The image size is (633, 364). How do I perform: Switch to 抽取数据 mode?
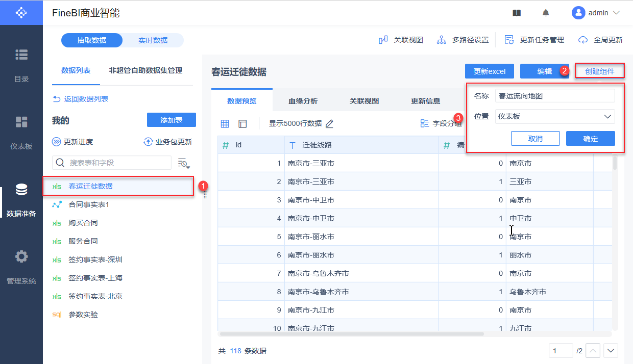[92, 40]
